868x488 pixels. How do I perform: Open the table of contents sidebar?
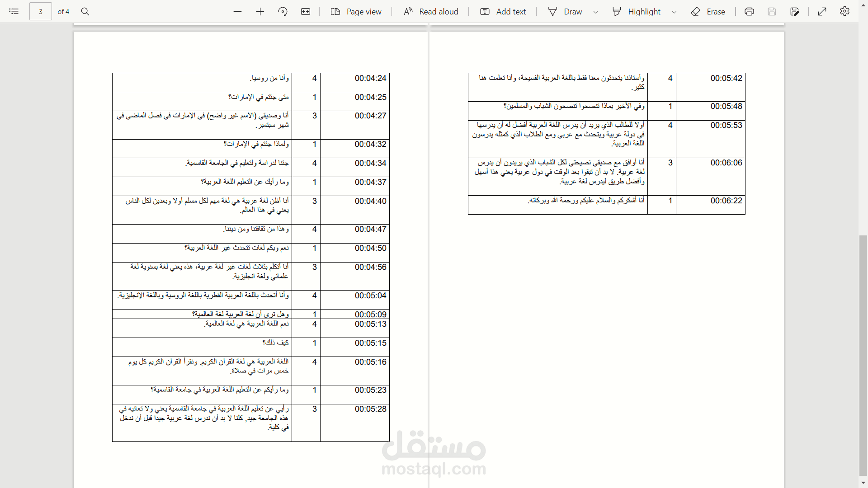click(x=14, y=11)
